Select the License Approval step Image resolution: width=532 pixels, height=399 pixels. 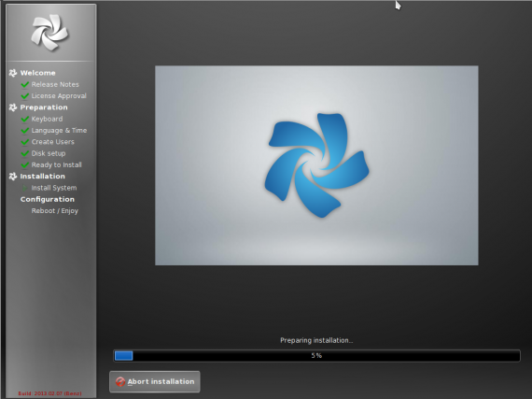59,95
